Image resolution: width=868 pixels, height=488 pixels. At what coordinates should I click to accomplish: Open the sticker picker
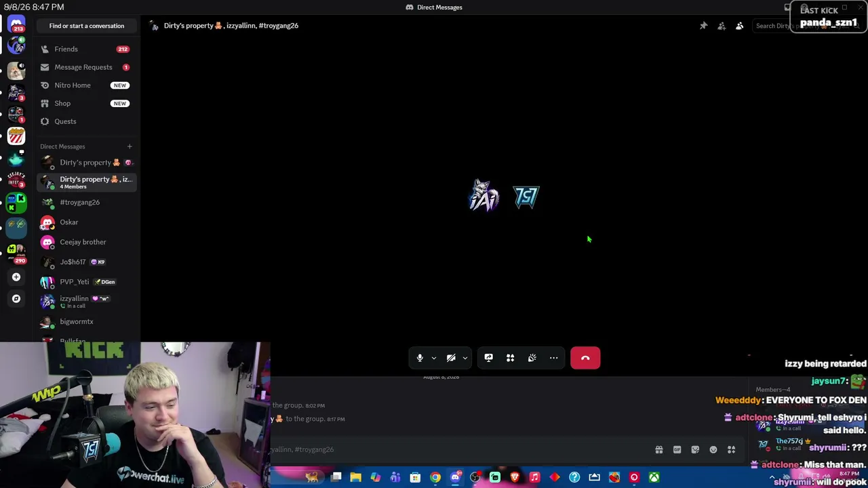click(695, 449)
